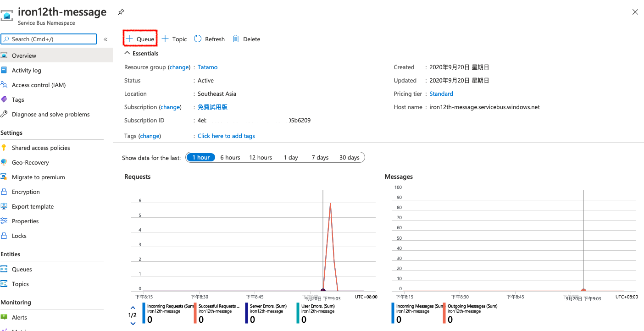
Task: Change subscription via its change link
Action: click(x=170, y=107)
